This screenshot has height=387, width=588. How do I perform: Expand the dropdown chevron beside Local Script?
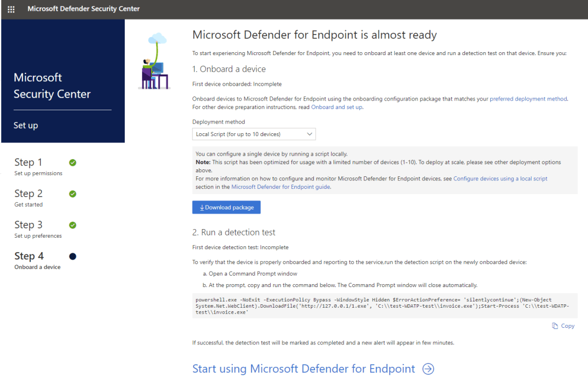309,134
